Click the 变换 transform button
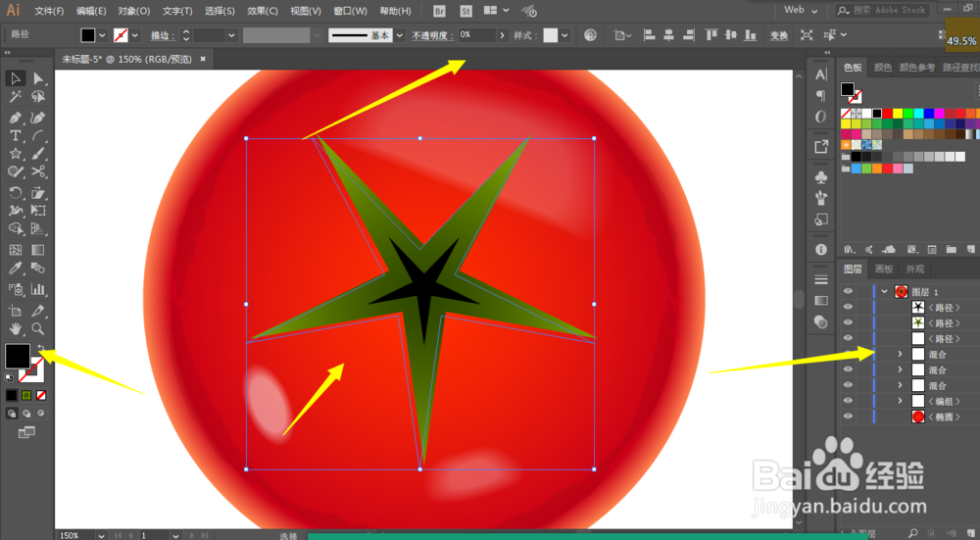The height and width of the screenshot is (540, 980). (779, 35)
